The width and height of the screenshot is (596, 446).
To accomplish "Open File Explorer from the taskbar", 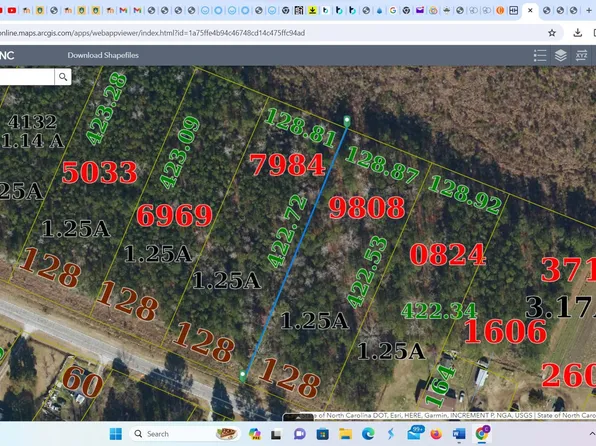I will coord(345,434).
